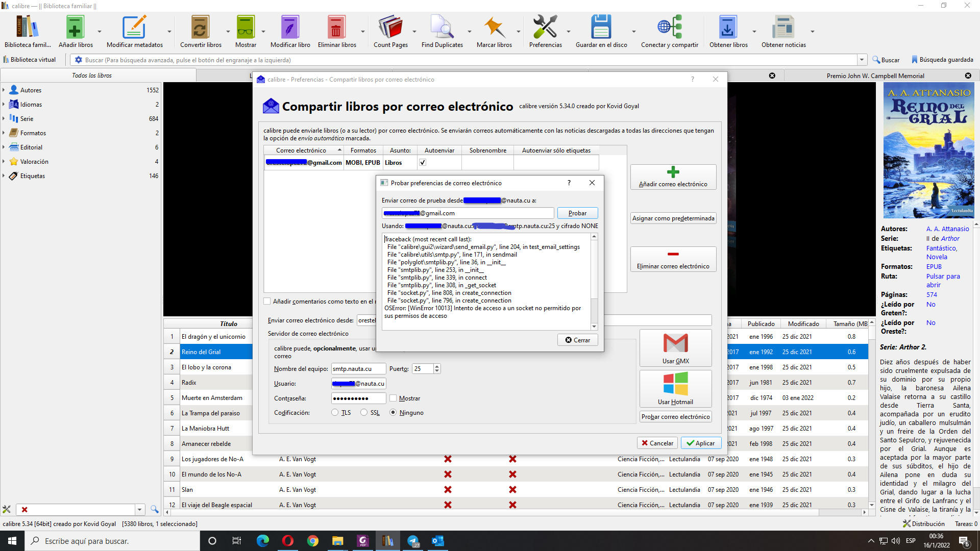Screen dimensions: 980x551
Task: Toggle the Autoenviar checkbox for the Gmail address
Action: (x=423, y=163)
